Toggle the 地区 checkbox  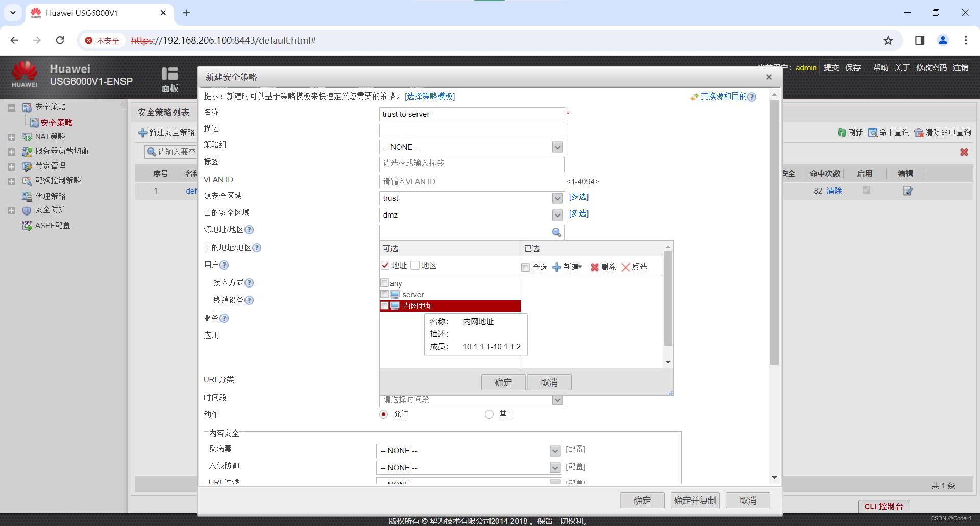(x=415, y=266)
